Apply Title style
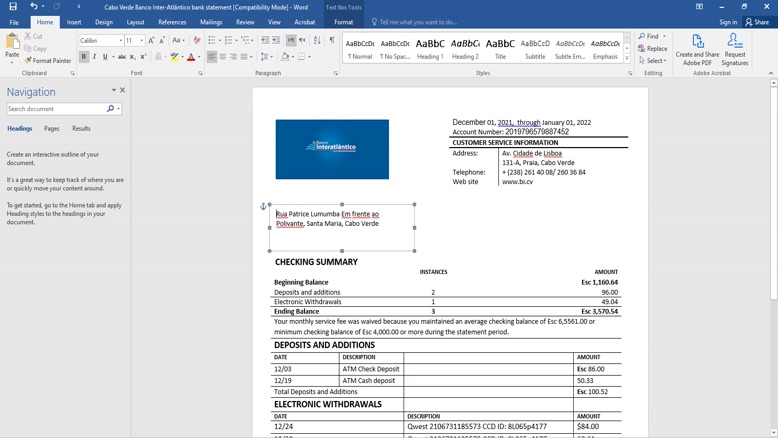 point(500,49)
